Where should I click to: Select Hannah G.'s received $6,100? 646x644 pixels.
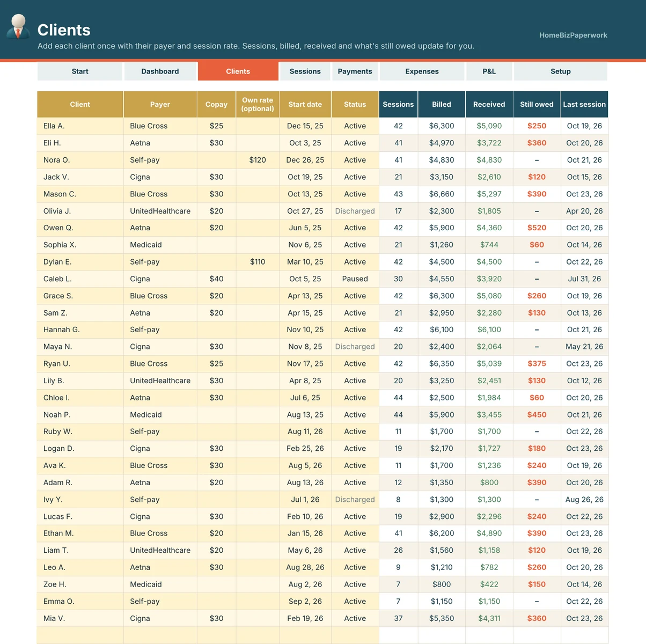489,330
